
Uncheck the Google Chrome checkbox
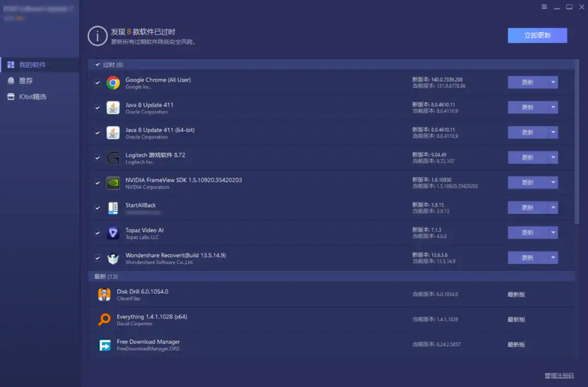point(97,83)
